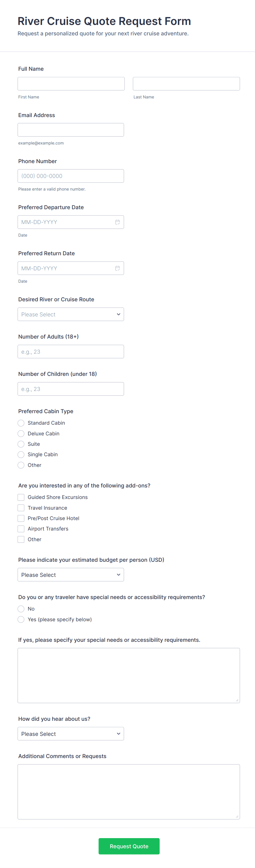Enable Travel Insurance add-on

(21, 508)
